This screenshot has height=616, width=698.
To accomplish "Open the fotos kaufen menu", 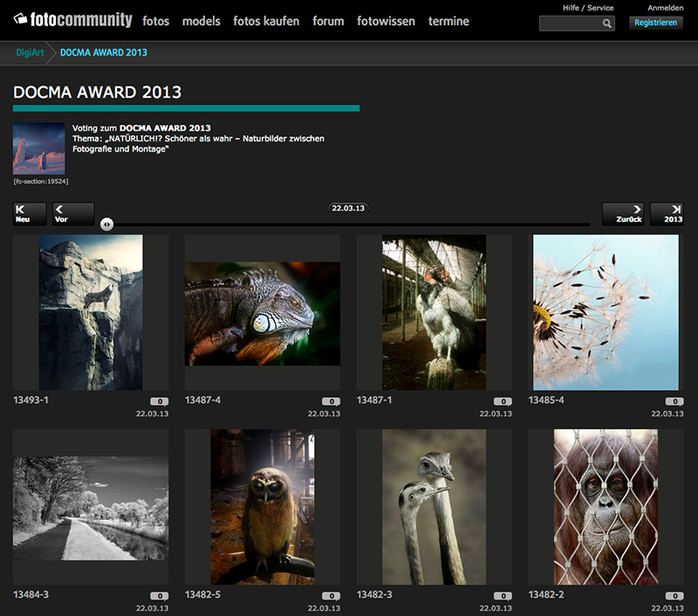I will coord(266,21).
